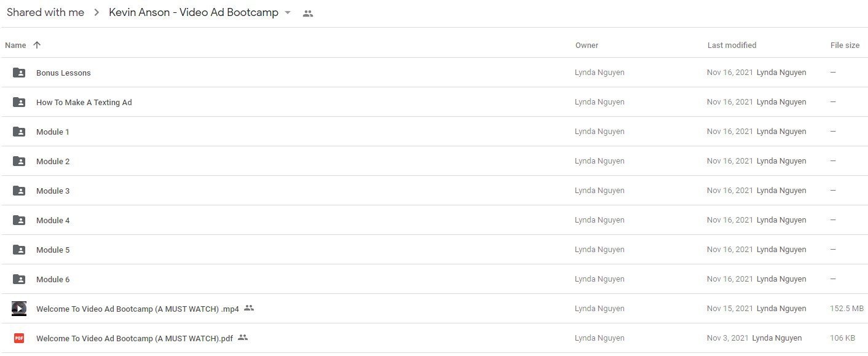Select the Module 4 row
Screen dimensions: 868x356
434,220
